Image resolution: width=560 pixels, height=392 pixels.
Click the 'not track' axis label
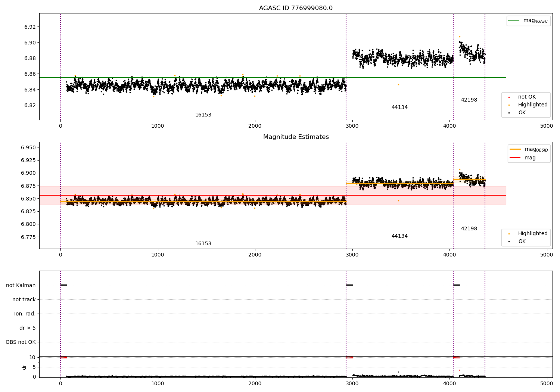coord(24,299)
